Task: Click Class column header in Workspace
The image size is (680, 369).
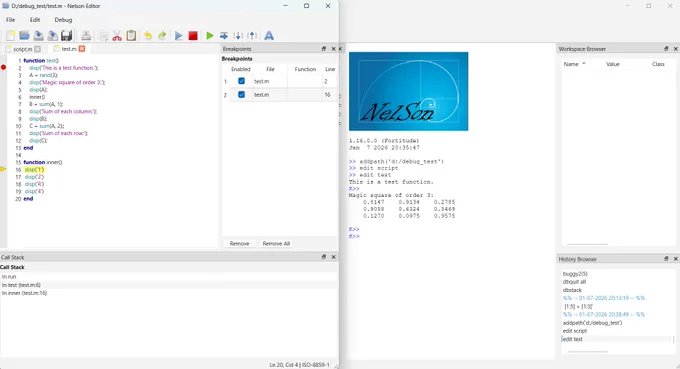Action: tap(658, 64)
